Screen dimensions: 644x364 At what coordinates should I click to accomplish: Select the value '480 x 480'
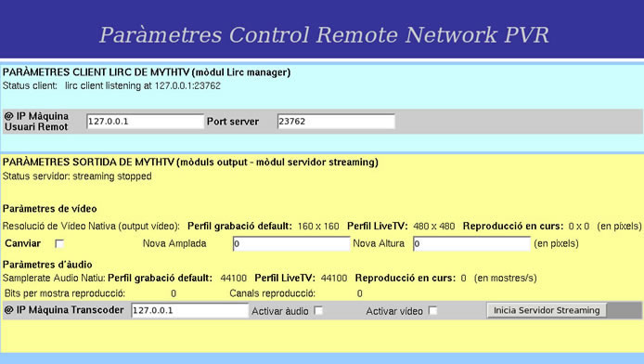[433, 227]
